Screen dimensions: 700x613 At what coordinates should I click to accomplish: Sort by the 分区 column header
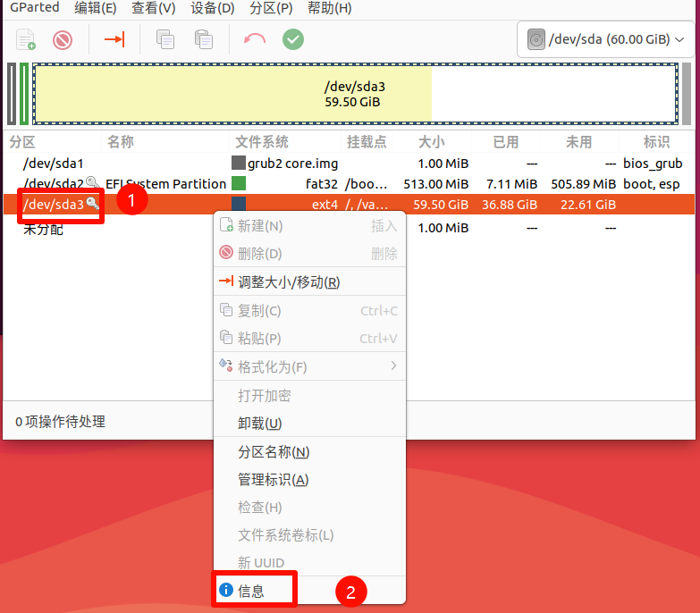click(x=22, y=142)
